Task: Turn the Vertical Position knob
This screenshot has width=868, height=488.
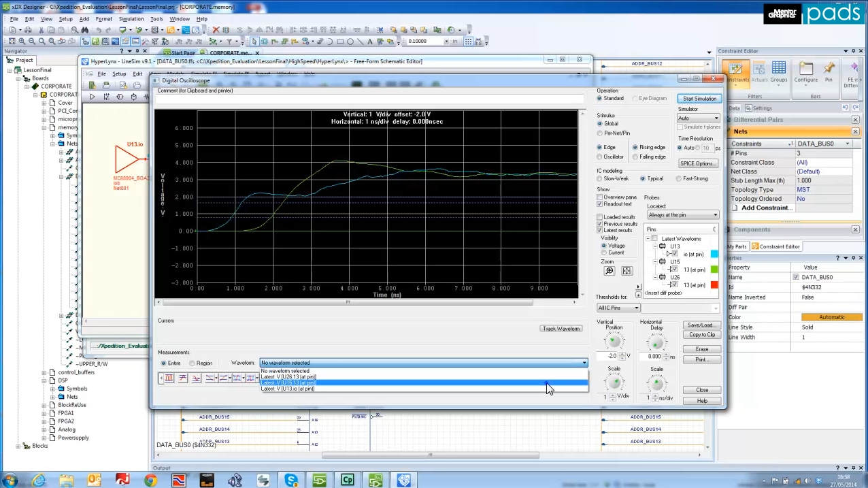Action: click(614, 341)
